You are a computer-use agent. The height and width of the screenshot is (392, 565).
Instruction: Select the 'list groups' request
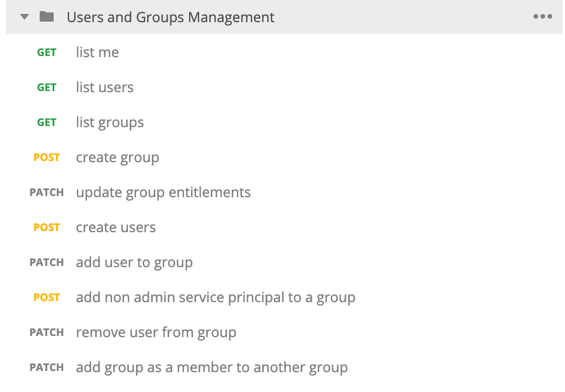pyautogui.click(x=110, y=123)
